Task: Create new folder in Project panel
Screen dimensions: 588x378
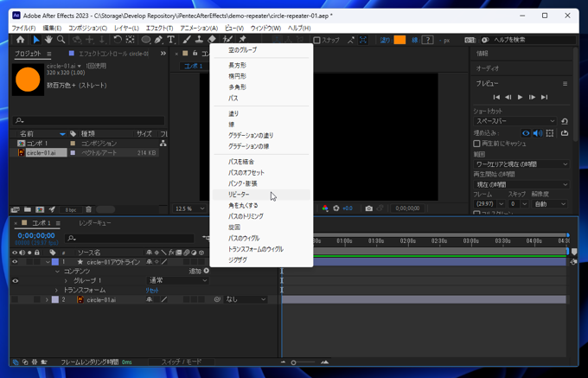Action: 28,209
